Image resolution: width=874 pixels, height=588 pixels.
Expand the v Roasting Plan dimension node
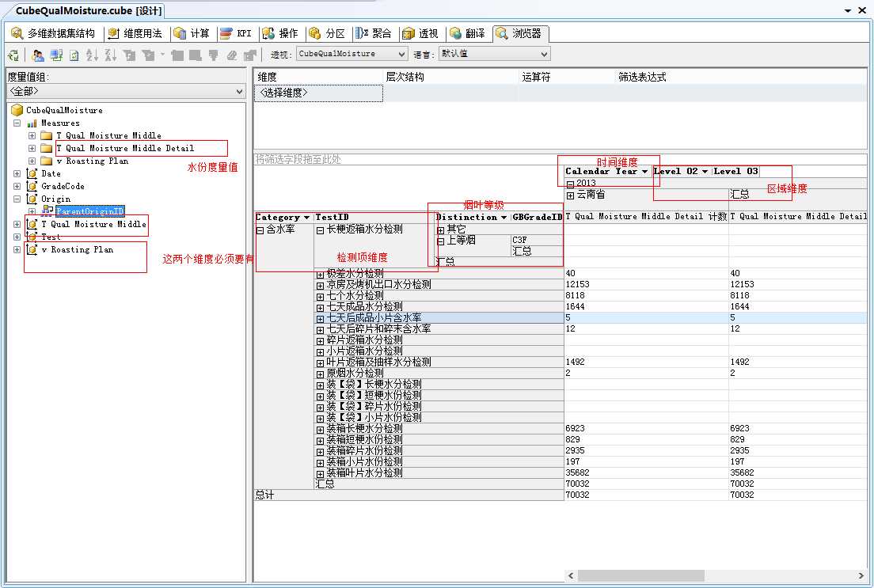(17, 250)
